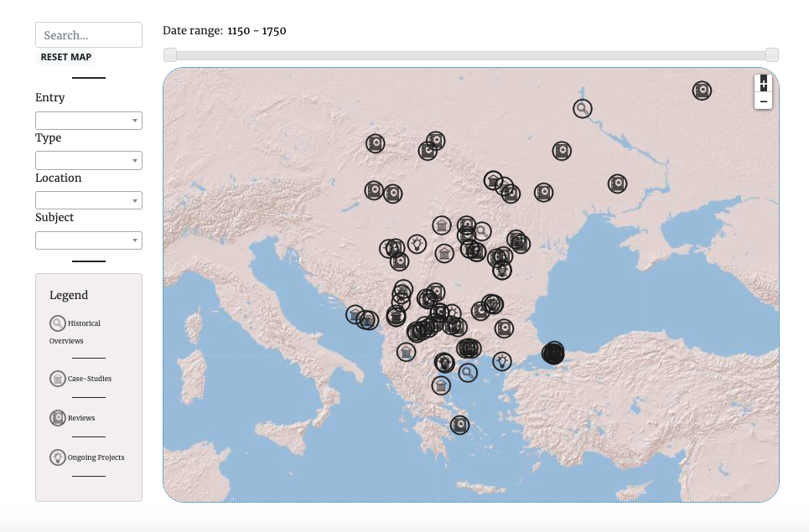Select the review marker in the top-right map corner
809x532 pixels.
point(703,90)
